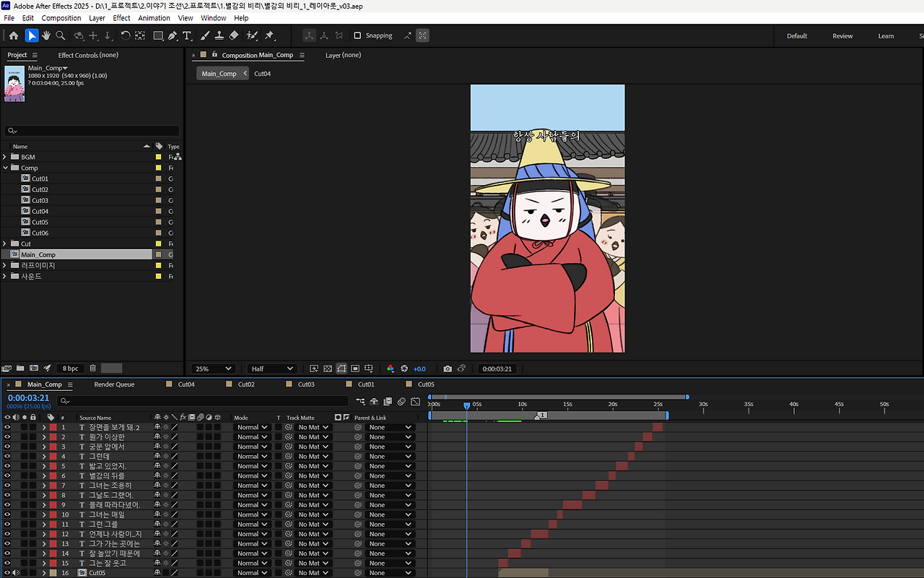This screenshot has height=578, width=924.
Task: Toggle the Region of Interest button
Action: point(355,368)
